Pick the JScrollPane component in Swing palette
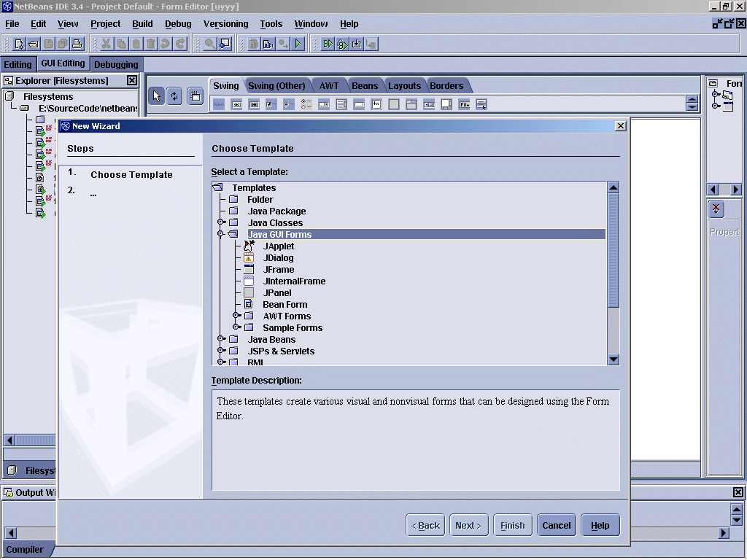This screenshot has height=560, width=747. (x=446, y=104)
